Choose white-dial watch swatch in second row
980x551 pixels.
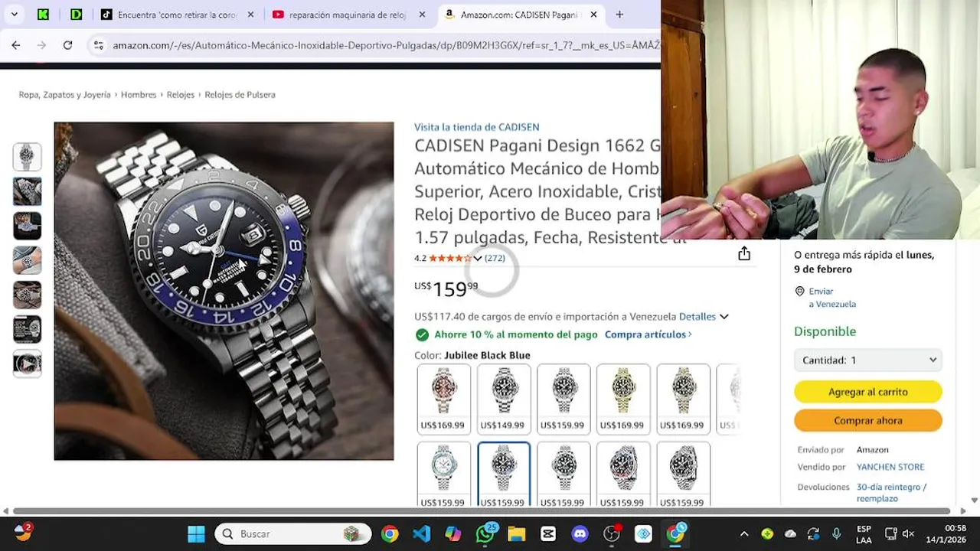pos(444,474)
